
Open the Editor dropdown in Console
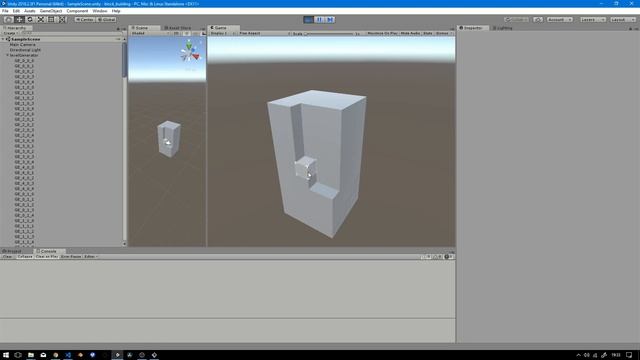pos(91,257)
